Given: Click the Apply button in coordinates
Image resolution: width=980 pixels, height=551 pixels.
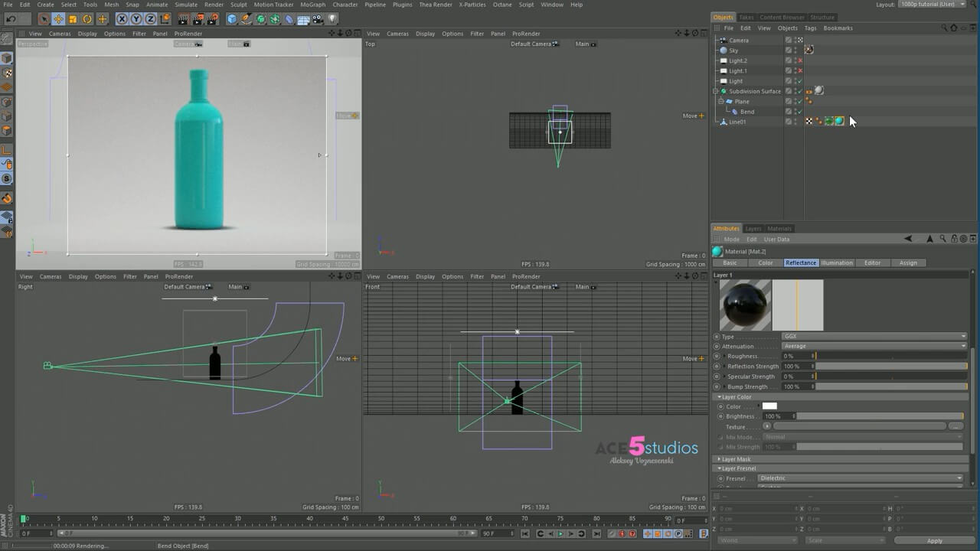Looking at the screenshot, I should pos(934,540).
